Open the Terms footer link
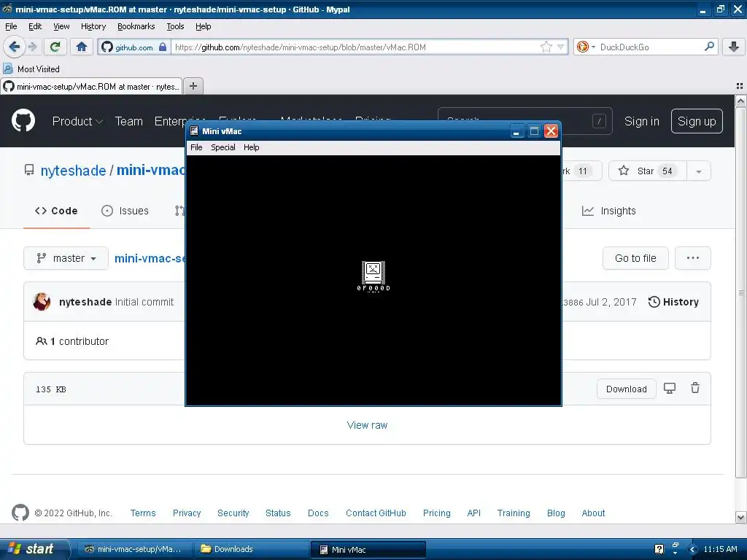 pyautogui.click(x=143, y=513)
